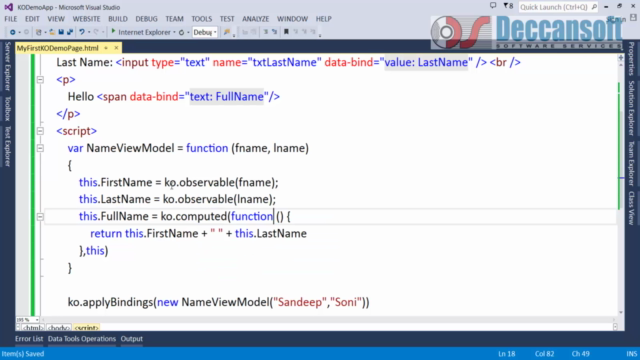Open the EDIT menu
The width and height of the screenshot is (640, 360).
coord(32,19)
